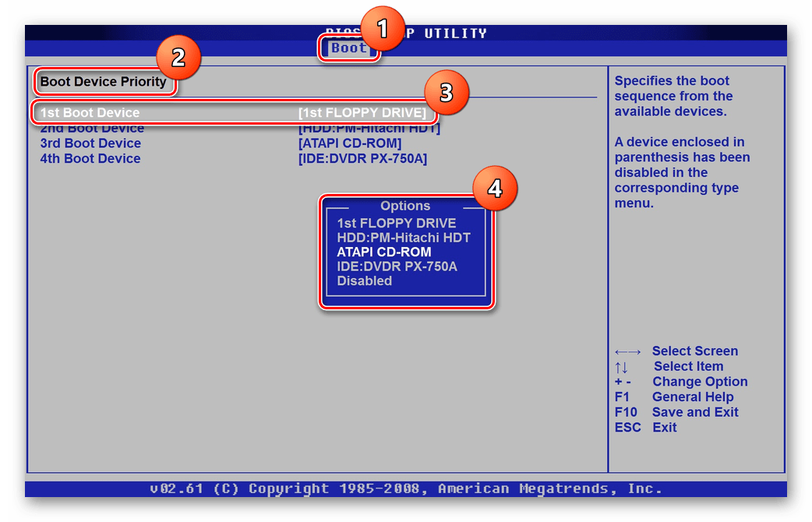Click the ESC Exit label
812x522 pixels.
click(645, 428)
